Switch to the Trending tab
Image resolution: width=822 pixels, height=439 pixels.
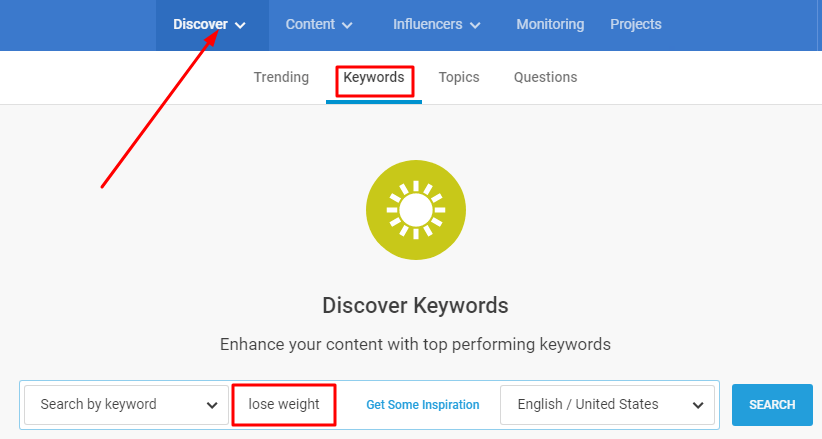(282, 77)
